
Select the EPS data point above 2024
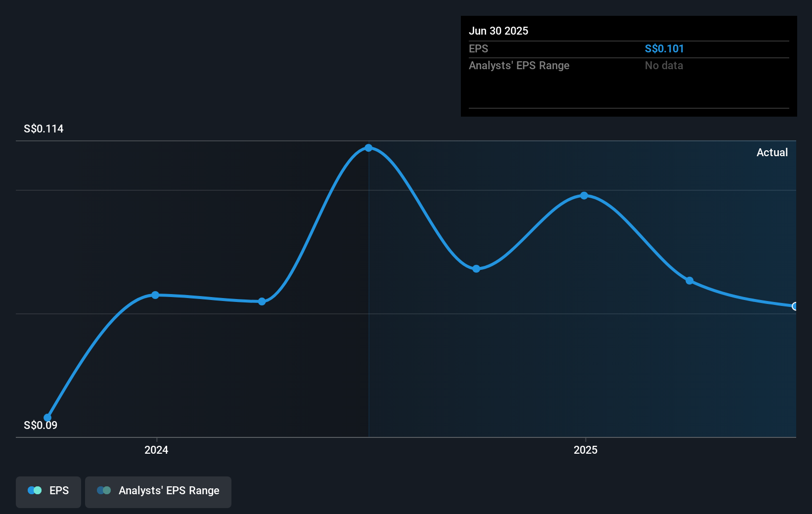155,295
